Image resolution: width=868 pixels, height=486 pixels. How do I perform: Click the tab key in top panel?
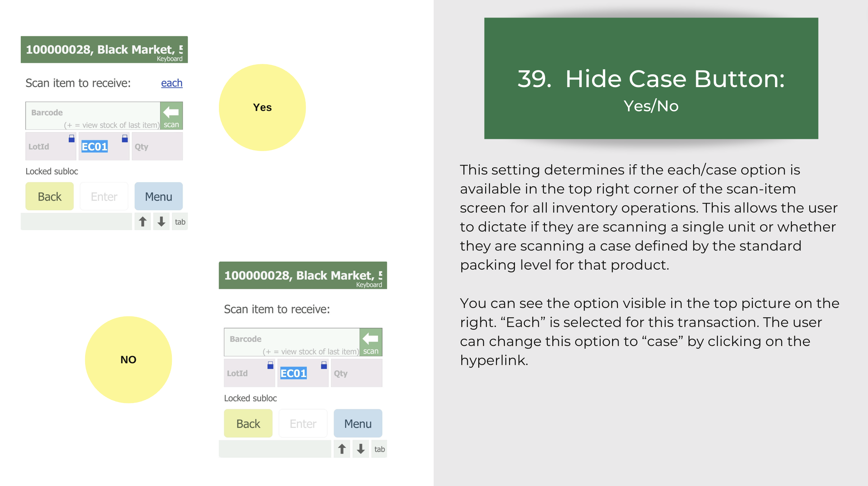(180, 222)
